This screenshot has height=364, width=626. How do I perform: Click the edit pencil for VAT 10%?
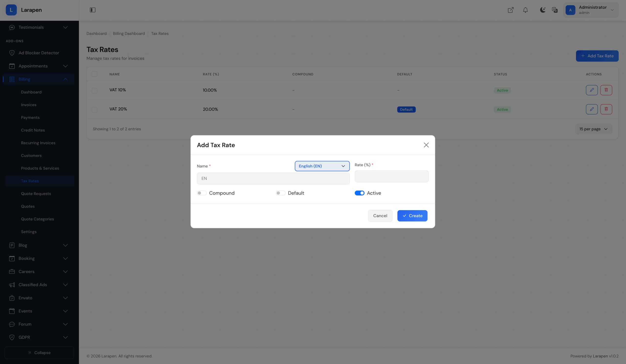592,90
